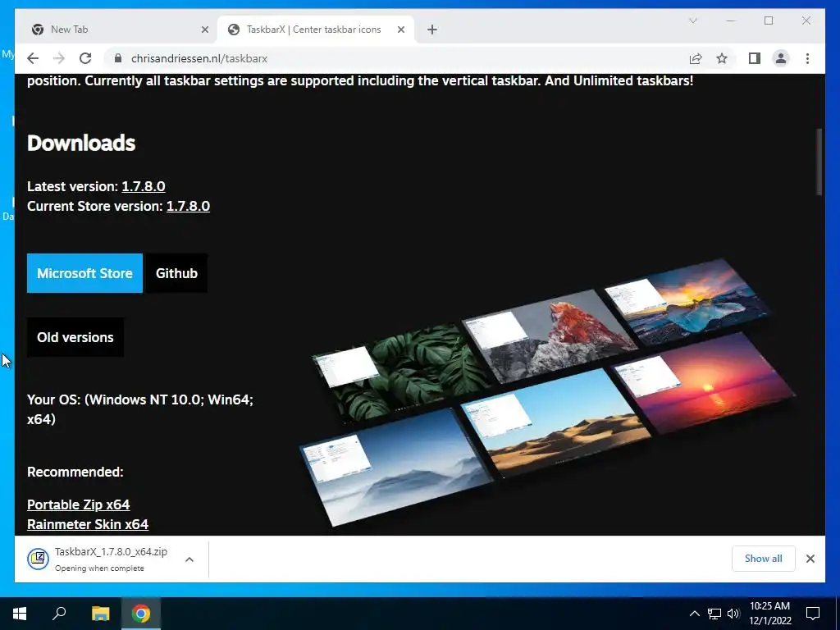Open the Chrome side panel
The height and width of the screenshot is (630, 840).
click(x=755, y=58)
